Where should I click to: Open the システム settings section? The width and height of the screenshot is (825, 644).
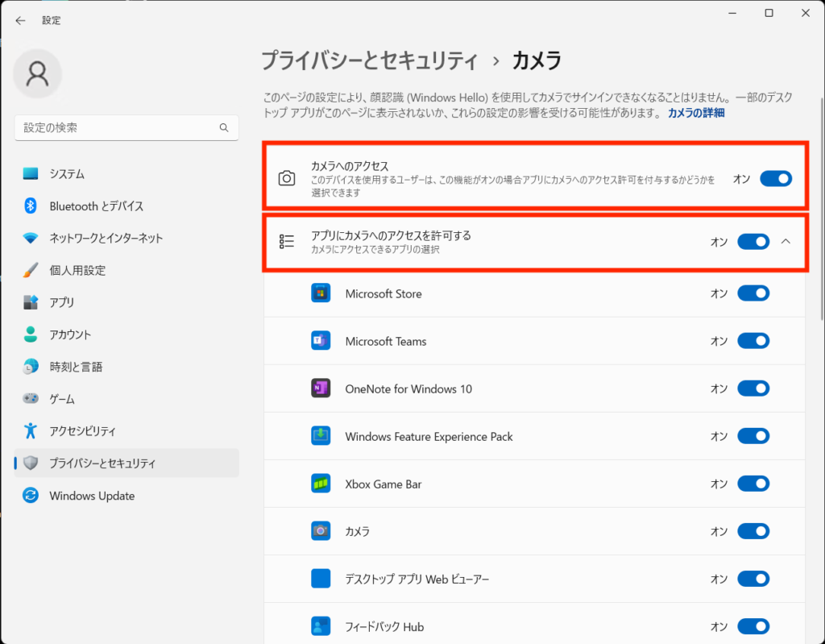(67, 173)
